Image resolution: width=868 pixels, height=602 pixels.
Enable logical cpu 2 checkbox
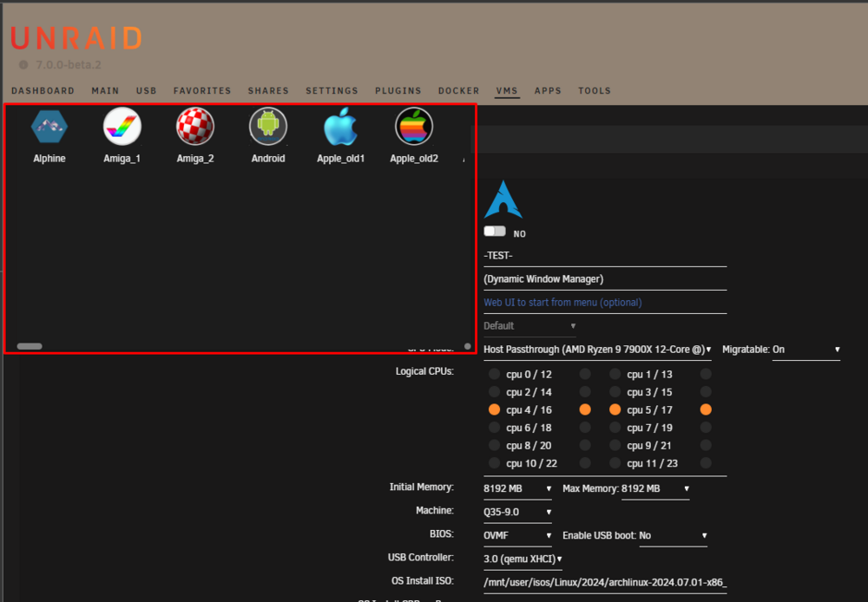tap(495, 392)
